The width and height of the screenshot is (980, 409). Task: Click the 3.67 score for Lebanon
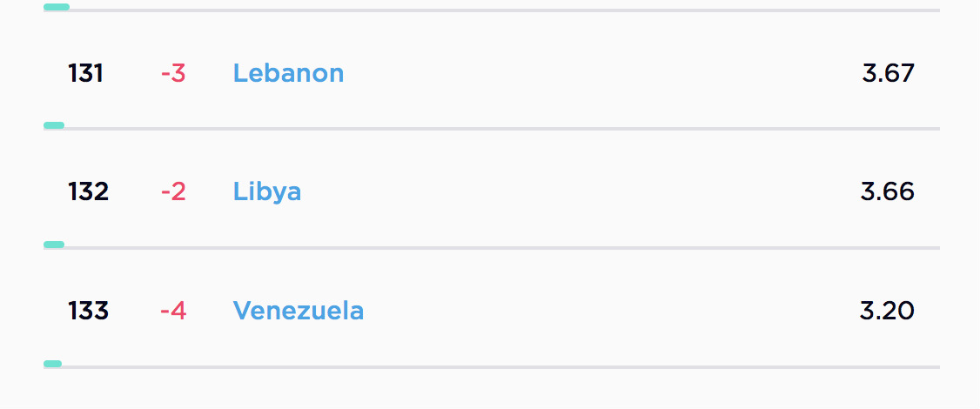coord(888,73)
